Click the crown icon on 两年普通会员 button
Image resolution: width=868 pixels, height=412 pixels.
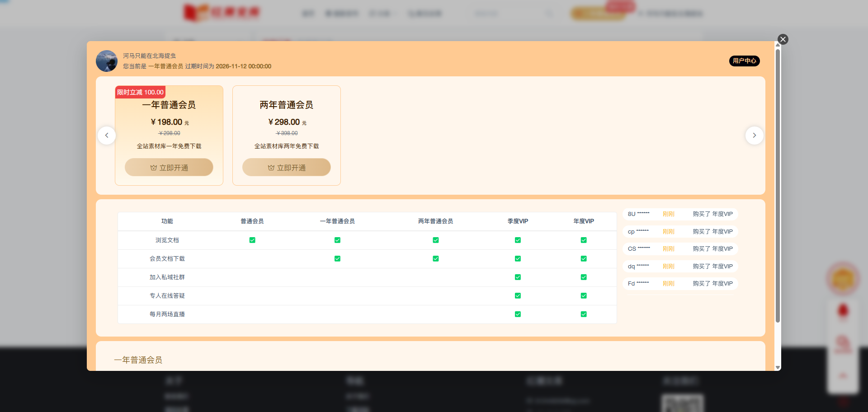pyautogui.click(x=271, y=168)
